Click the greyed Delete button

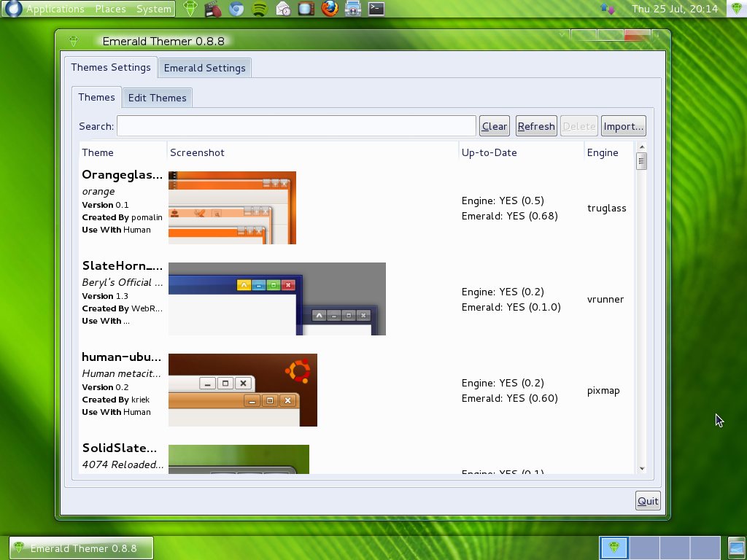click(579, 126)
